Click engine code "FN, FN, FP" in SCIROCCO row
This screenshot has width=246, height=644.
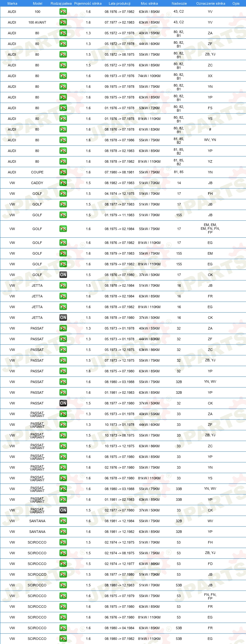(210, 596)
